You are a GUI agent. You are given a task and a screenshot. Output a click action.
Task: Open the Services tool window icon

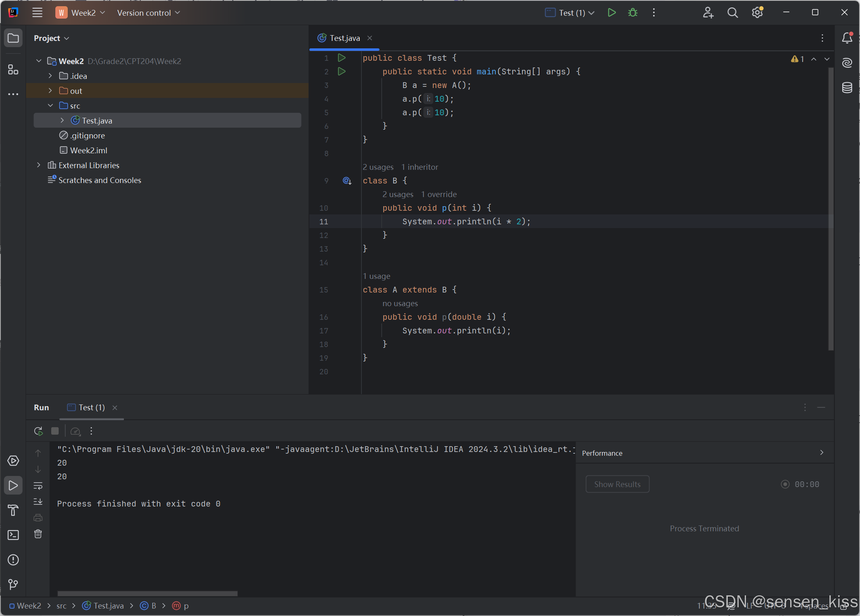coord(13,460)
